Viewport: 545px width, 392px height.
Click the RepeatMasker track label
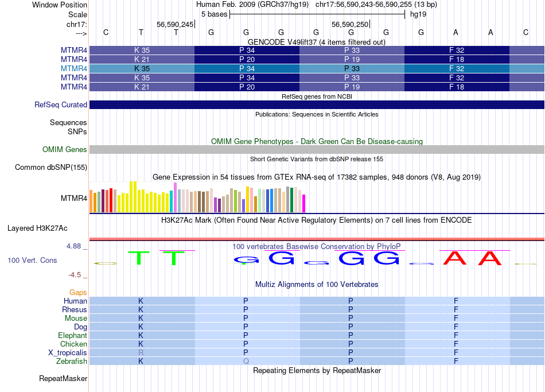coord(63,378)
